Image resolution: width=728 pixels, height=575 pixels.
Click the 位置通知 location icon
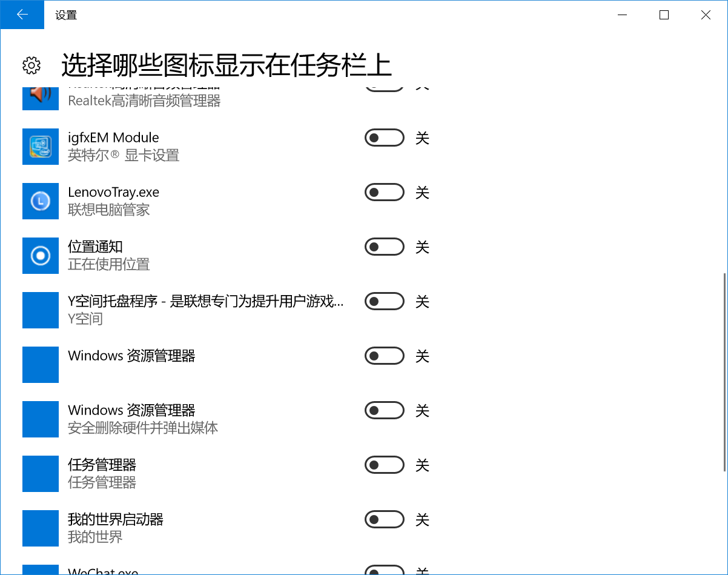(41, 256)
